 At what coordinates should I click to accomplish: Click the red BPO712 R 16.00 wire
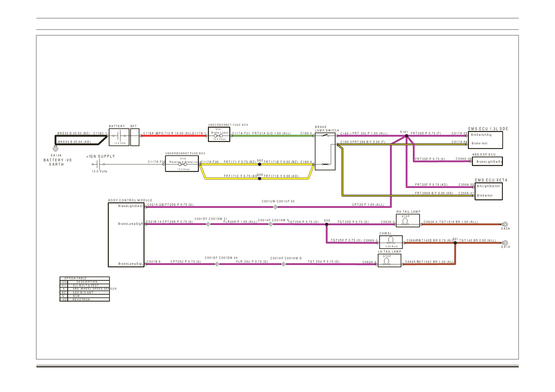coord(174,136)
